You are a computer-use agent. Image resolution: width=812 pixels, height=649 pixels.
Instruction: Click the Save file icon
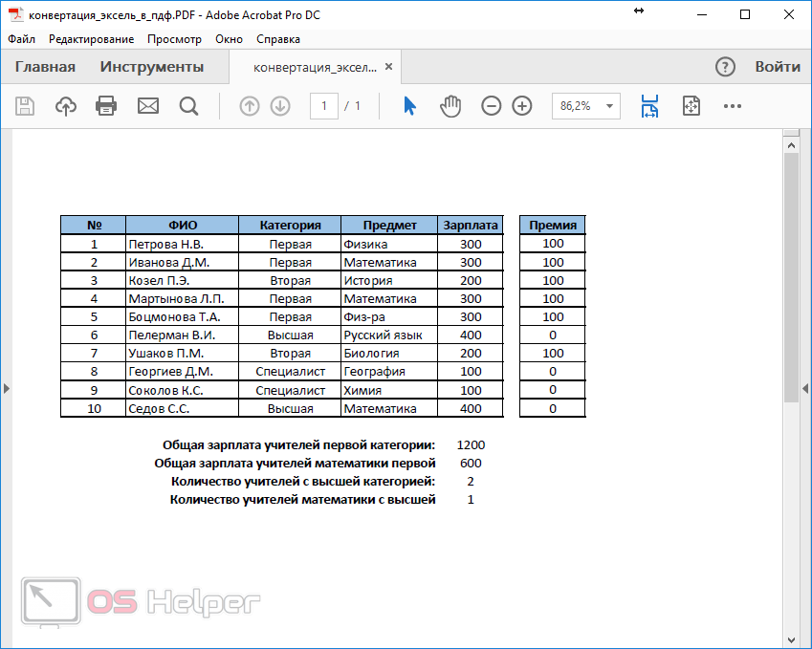coord(24,106)
